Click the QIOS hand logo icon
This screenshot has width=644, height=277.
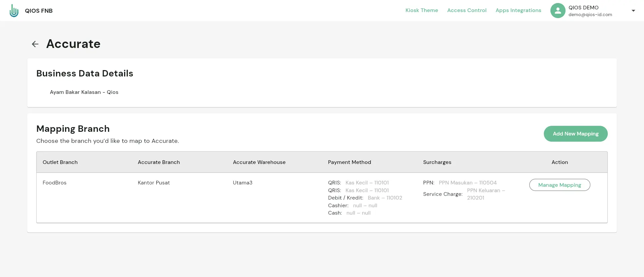14,11
